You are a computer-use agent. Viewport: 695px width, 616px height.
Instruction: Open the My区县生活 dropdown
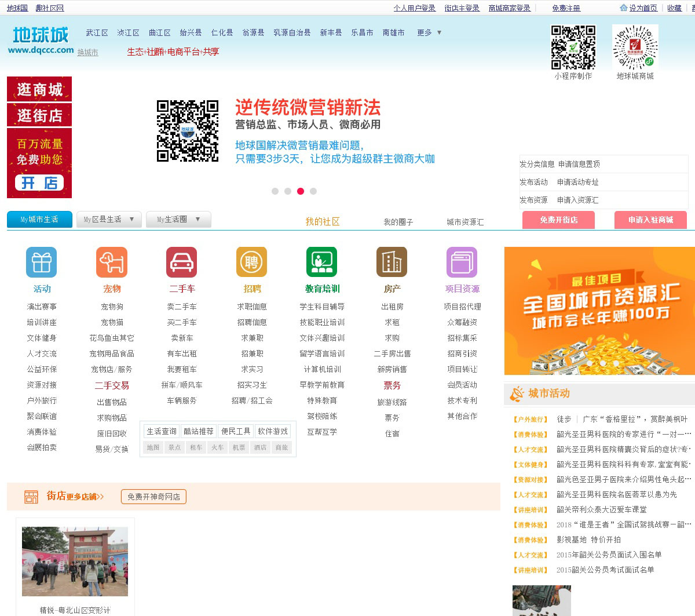(109, 220)
